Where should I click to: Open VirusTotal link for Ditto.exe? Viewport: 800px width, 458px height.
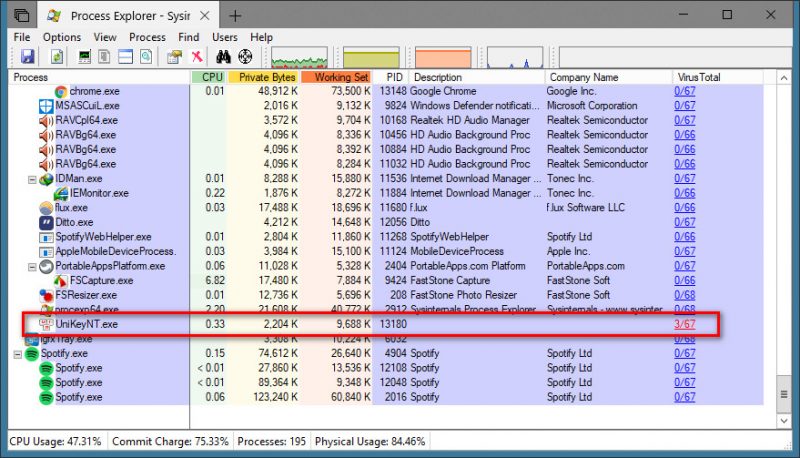[x=684, y=222]
